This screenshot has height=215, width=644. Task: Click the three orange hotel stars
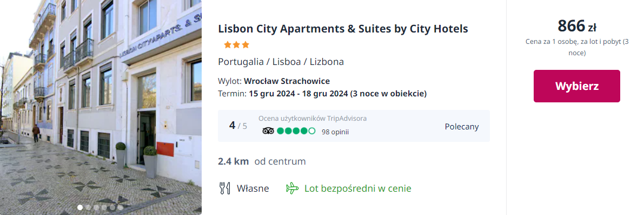tap(236, 45)
